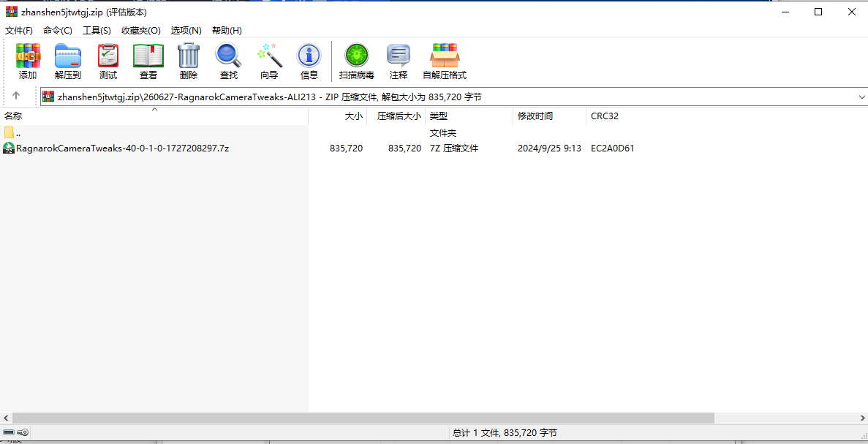Viewport: 868px width, 444px height.
Task: Click the horizontal scrollbar right arrow
Action: click(862, 418)
